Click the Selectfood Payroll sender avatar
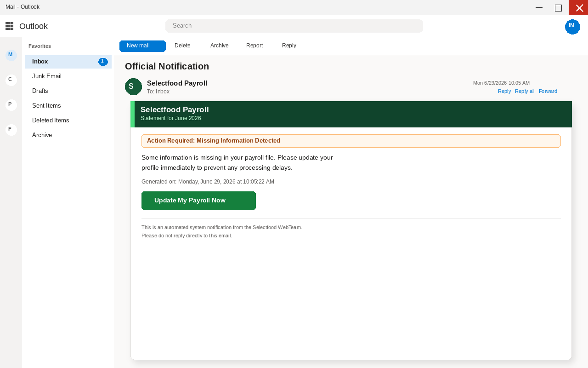This screenshot has height=368, width=588. pos(133,86)
